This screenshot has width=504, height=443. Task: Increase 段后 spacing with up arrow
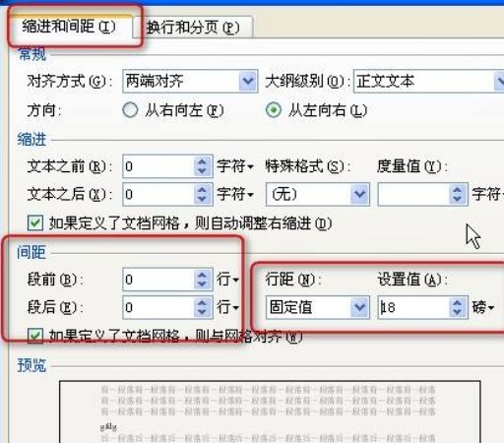202,303
